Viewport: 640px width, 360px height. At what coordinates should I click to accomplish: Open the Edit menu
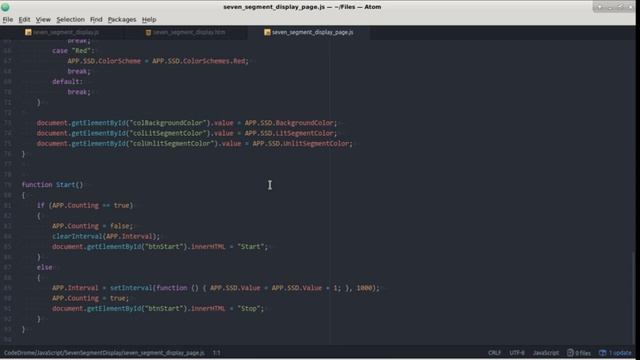24,20
